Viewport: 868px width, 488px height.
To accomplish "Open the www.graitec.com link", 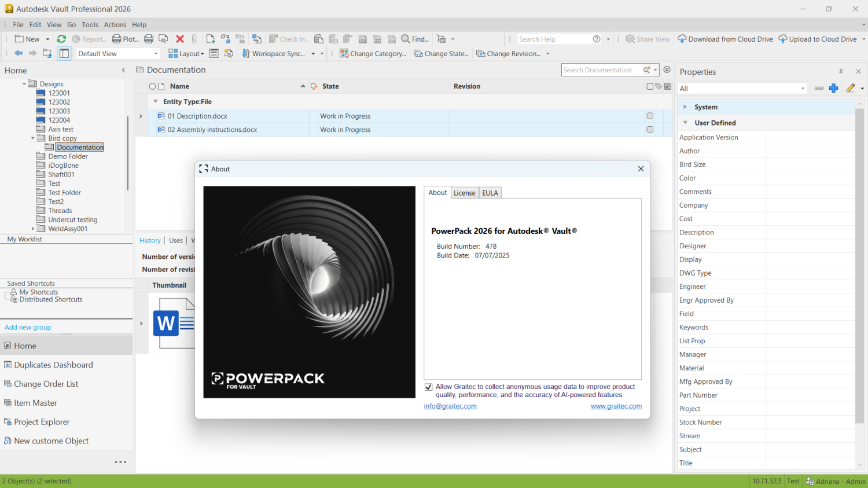I will 616,406.
